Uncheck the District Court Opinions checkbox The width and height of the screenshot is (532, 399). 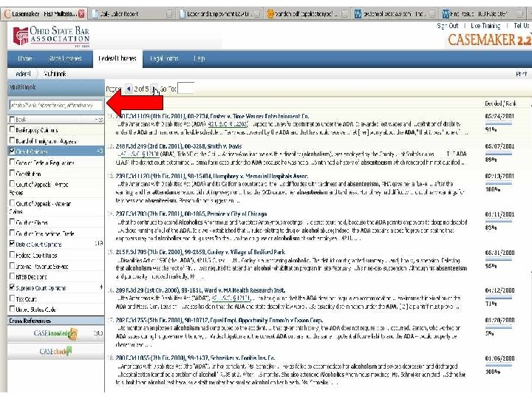[13, 244]
